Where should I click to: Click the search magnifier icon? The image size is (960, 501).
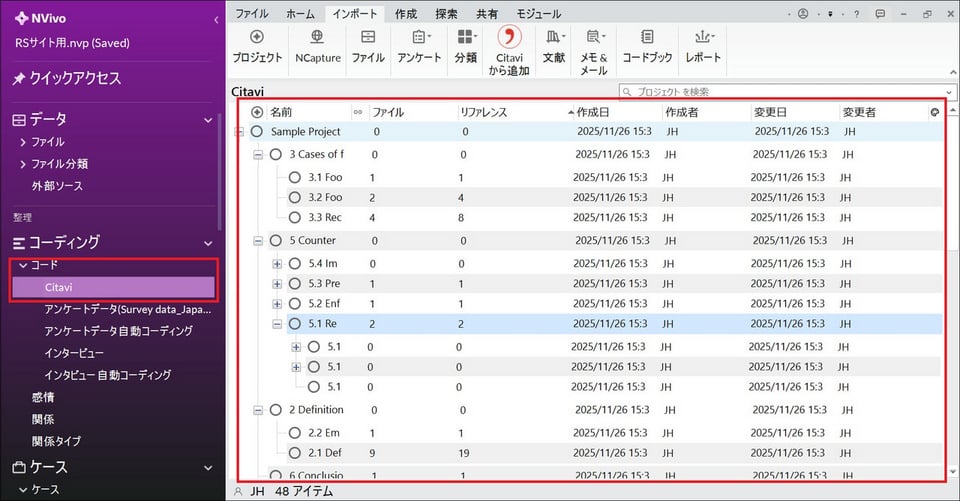[627, 92]
